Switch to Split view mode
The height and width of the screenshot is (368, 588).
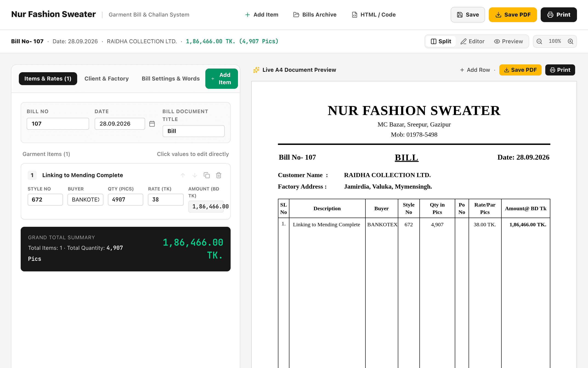(441, 41)
